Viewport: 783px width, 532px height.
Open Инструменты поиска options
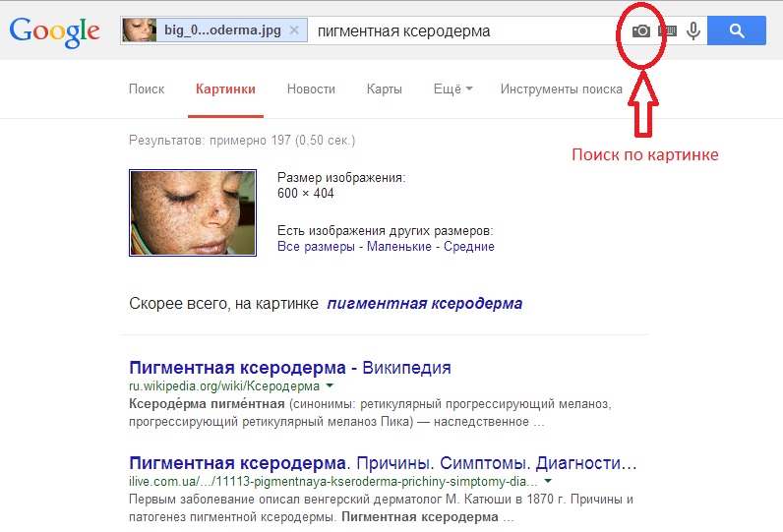tap(561, 89)
